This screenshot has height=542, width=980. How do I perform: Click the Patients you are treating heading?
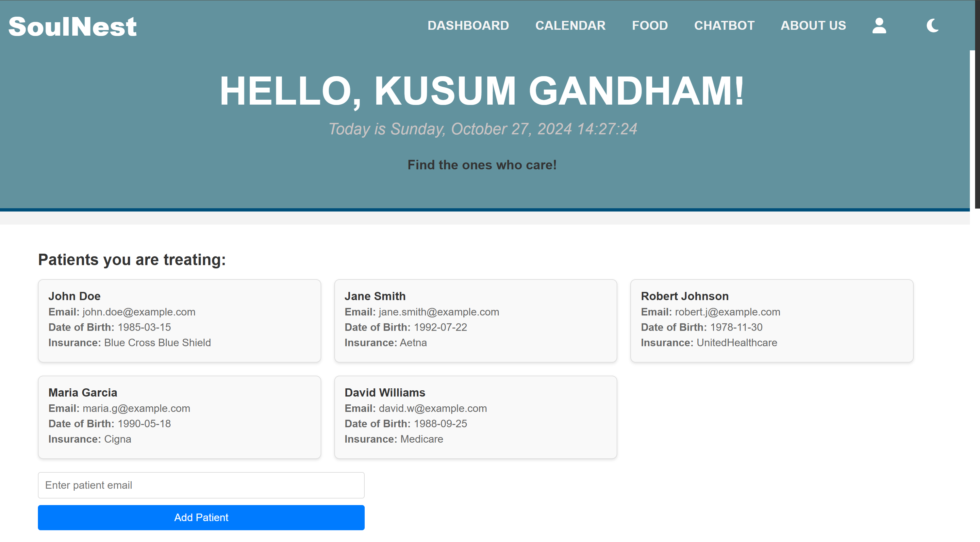click(x=132, y=260)
